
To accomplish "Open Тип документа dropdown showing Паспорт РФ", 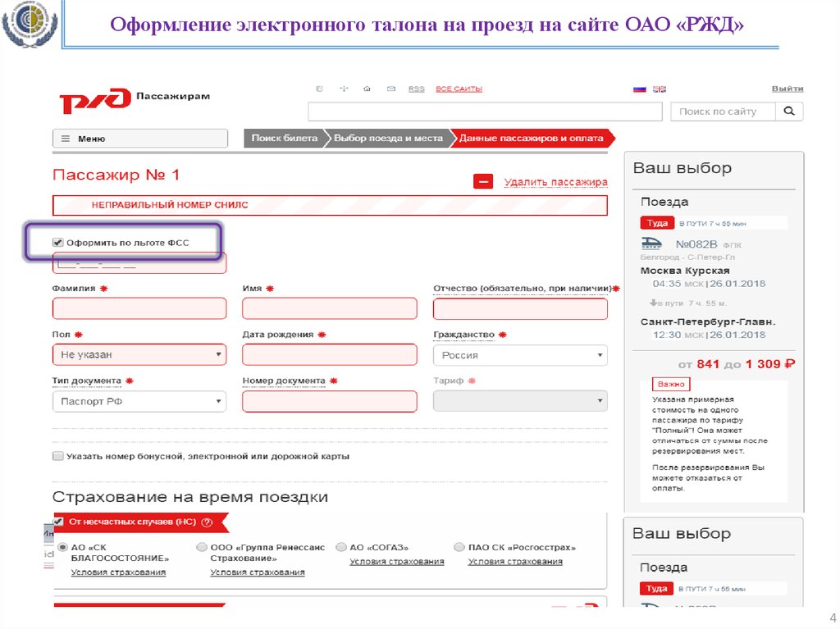I will click(x=139, y=401).
